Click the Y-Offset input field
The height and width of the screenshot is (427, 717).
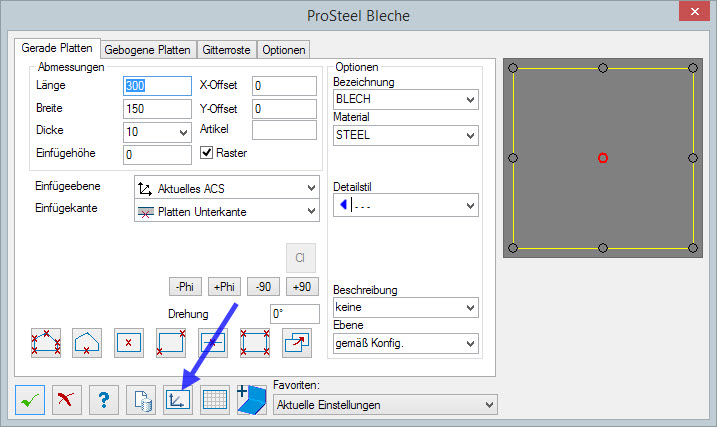pos(284,109)
